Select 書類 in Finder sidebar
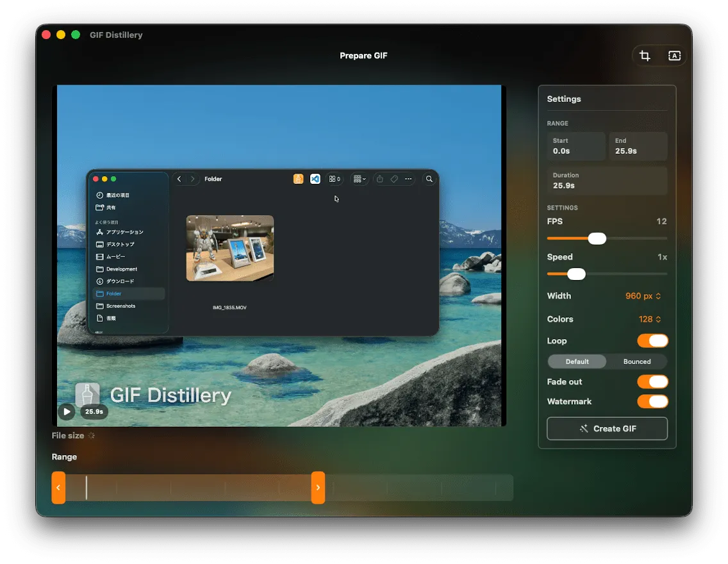This screenshot has width=728, height=564. tap(129, 319)
